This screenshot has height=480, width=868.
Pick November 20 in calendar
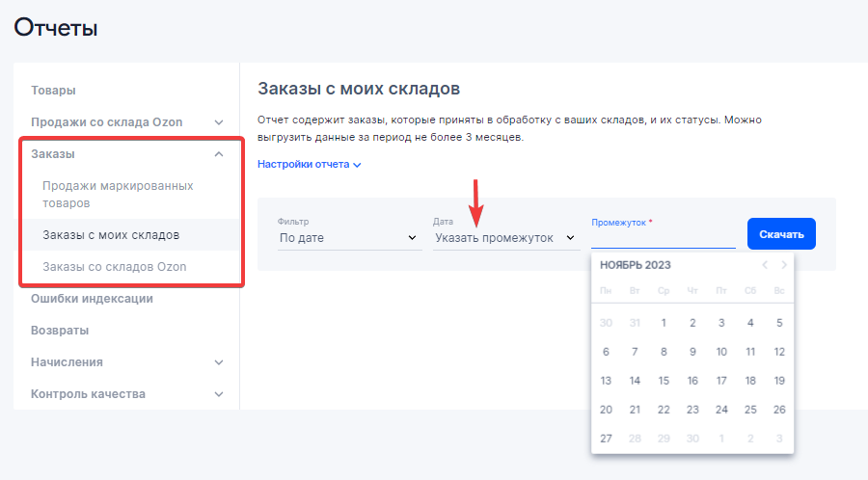pos(607,410)
